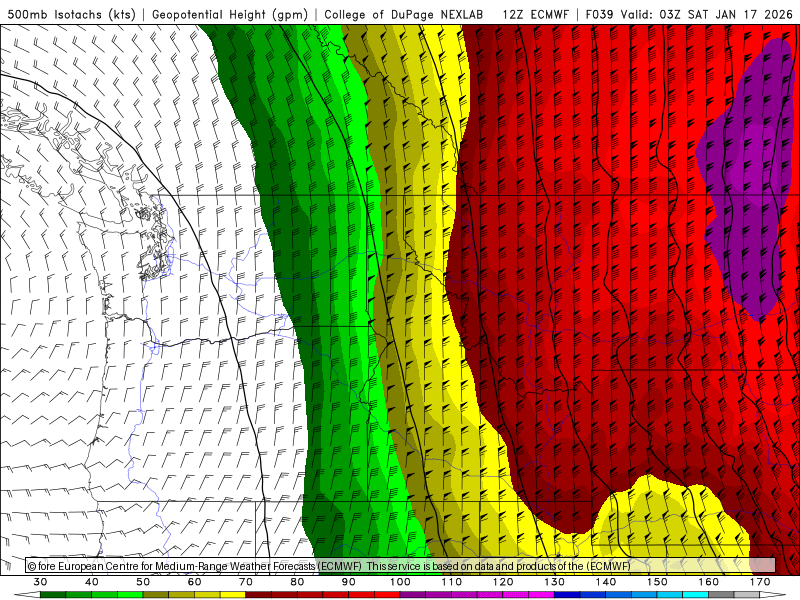Pick the bright magenta 125-130 kt legend swatch
Image resolution: width=800 pixels, height=600 pixels.
pyautogui.click(x=542, y=595)
